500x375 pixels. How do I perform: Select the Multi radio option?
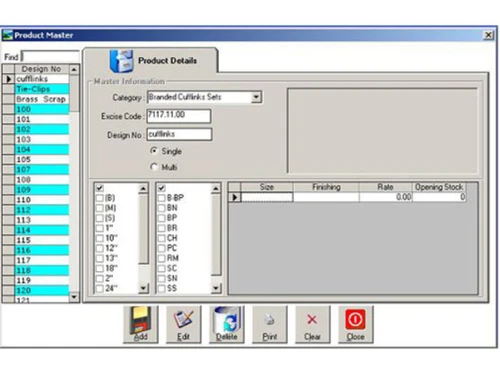coord(154,167)
